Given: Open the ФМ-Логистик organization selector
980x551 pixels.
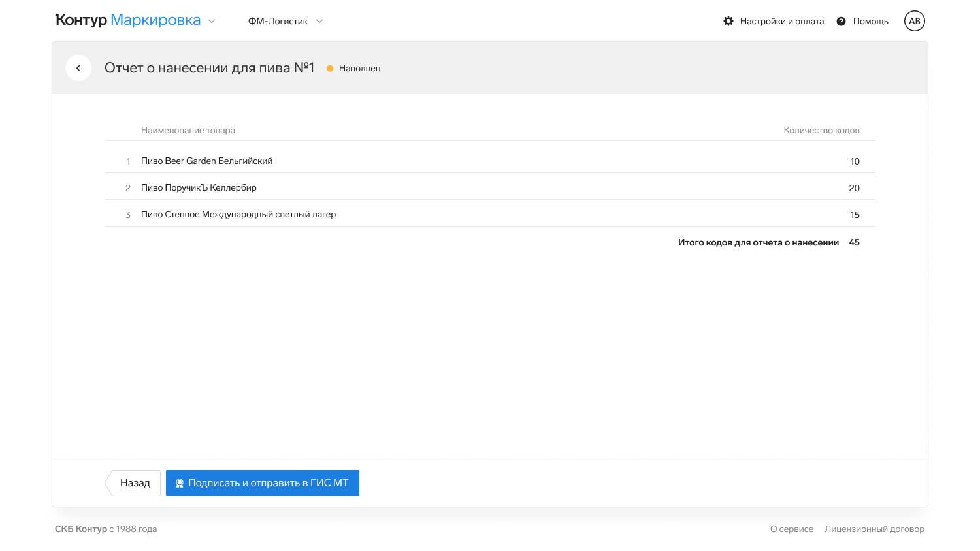Looking at the screenshot, I should pos(286,21).
